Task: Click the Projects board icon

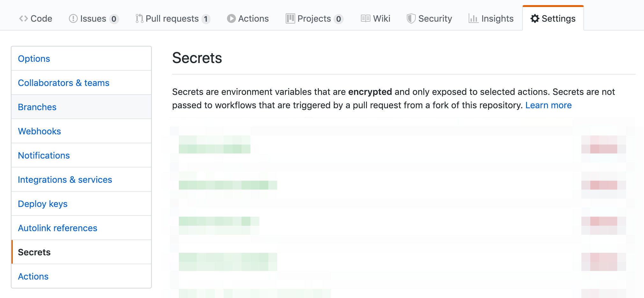Action: point(290,18)
